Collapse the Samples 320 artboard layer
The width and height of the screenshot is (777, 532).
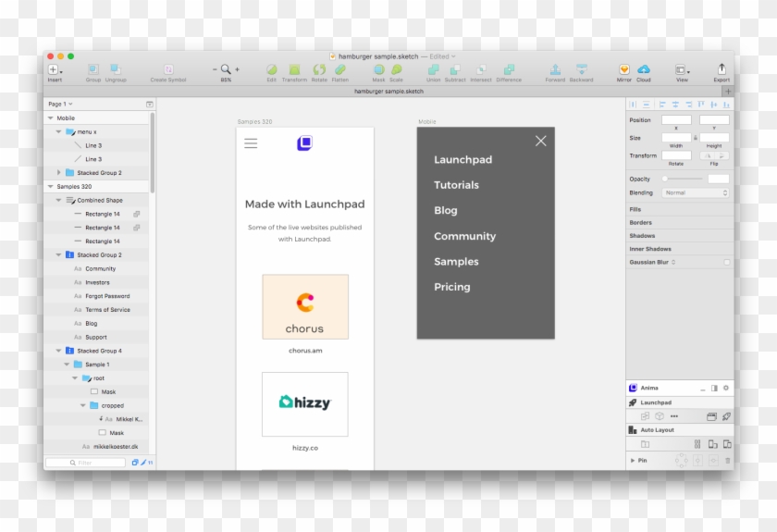pyautogui.click(x=51, y=186)
